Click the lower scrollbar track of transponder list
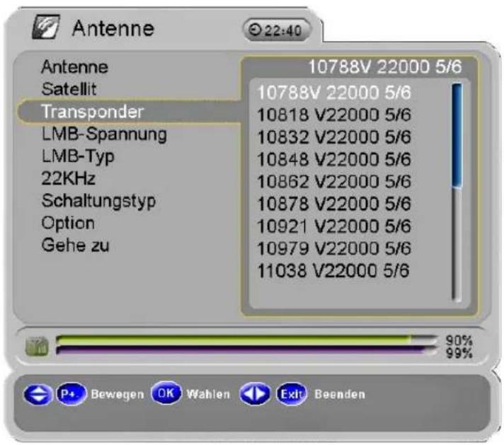504x445 pixels. point(457,245)
